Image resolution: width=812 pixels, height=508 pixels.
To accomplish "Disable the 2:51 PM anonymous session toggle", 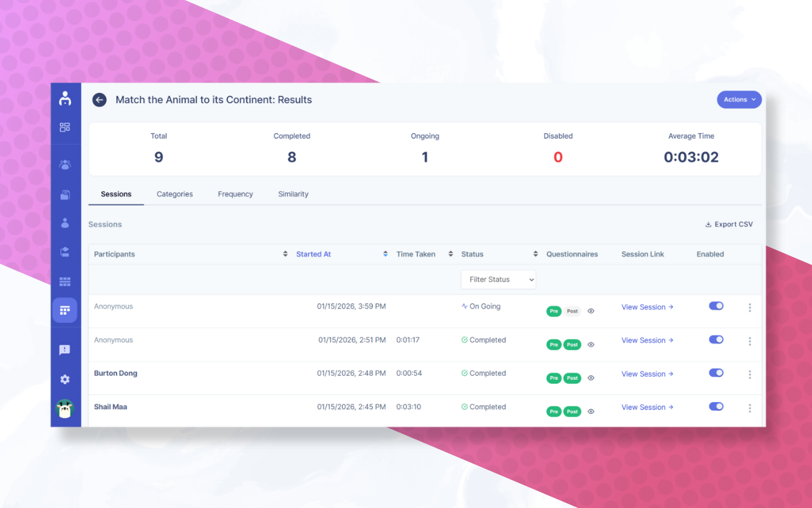I will [x=716, y=340].
